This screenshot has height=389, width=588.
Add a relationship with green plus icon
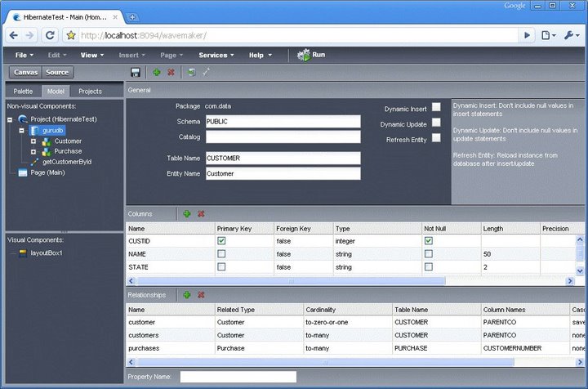click(187, 294)
